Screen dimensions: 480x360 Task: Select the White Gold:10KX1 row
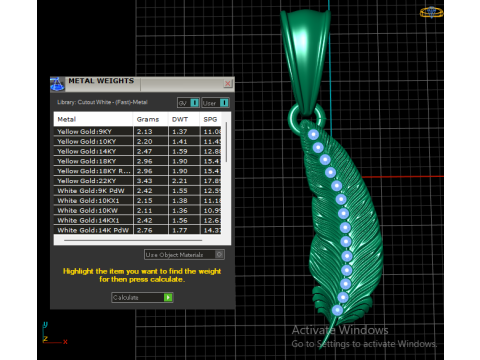137,201
